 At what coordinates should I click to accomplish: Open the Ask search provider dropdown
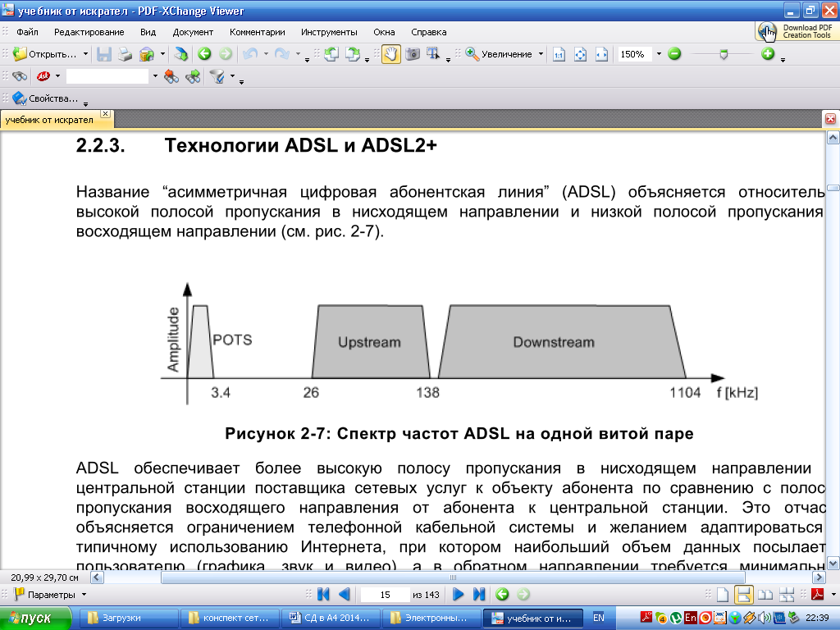pos(57,76)
